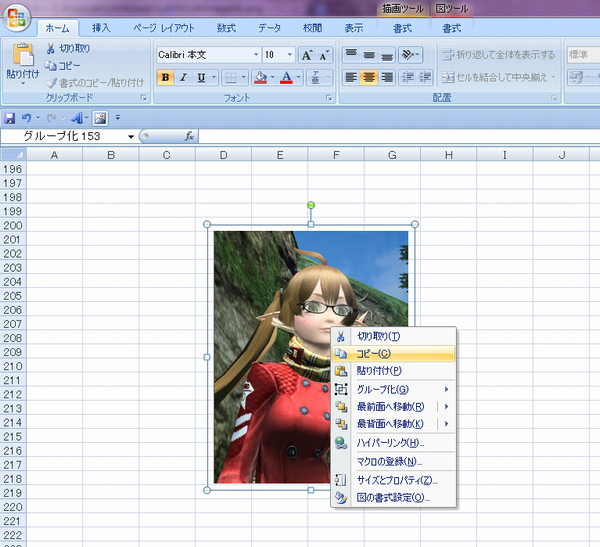Open the データ ribbon tab
Viewport: 600px width, 547px height.
pos(269,28)
